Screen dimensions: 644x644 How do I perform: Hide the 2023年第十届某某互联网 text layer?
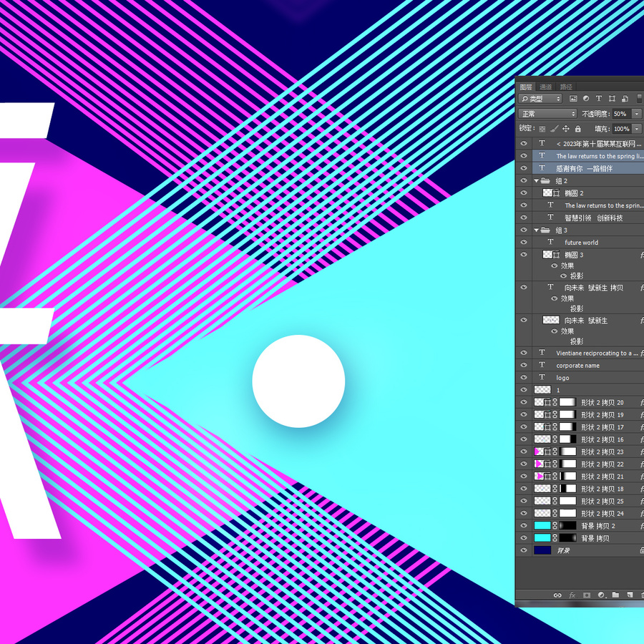(x=524, y=143)
